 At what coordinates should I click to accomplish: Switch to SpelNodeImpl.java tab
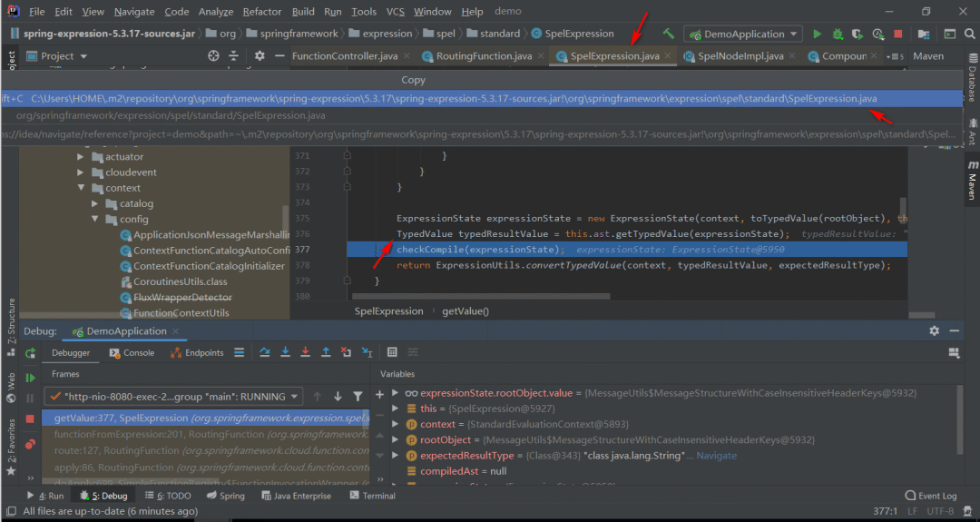pyautogui.click(x=740, y=55)
